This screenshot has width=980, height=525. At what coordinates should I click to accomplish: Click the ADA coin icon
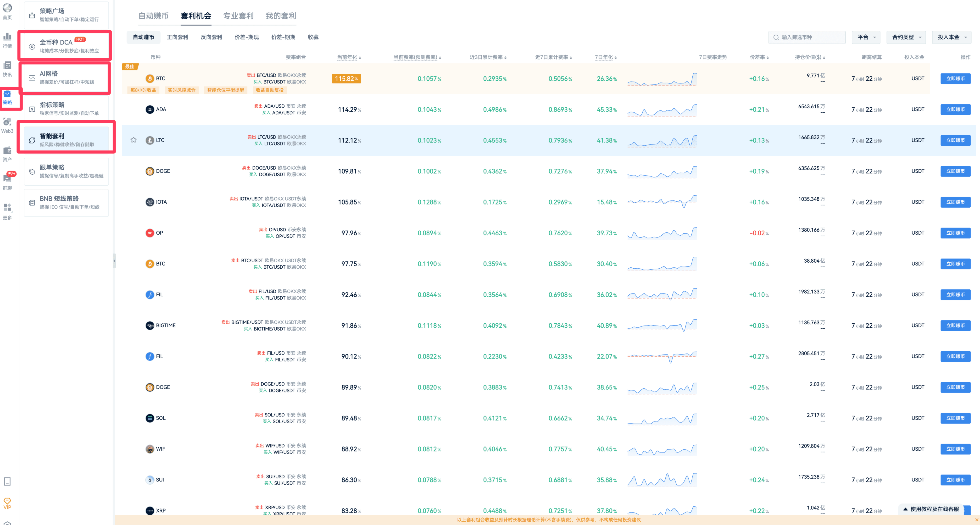pos(150,109)
